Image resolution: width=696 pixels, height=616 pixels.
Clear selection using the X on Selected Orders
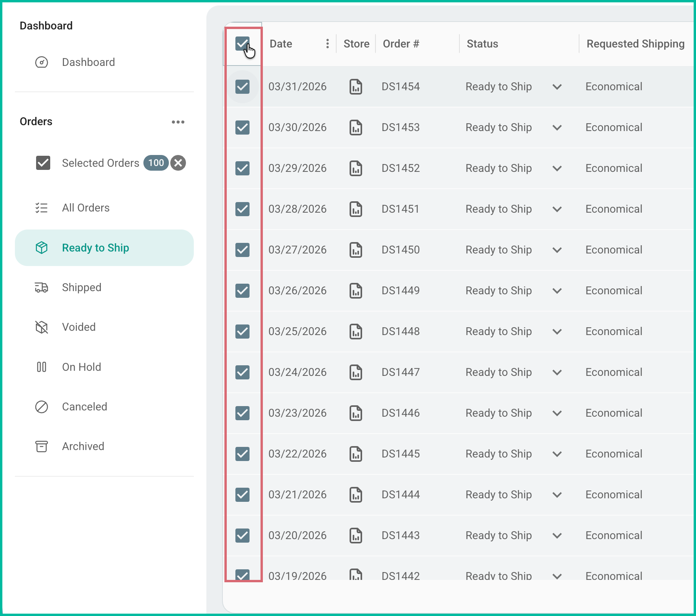(x=177, y=163)
